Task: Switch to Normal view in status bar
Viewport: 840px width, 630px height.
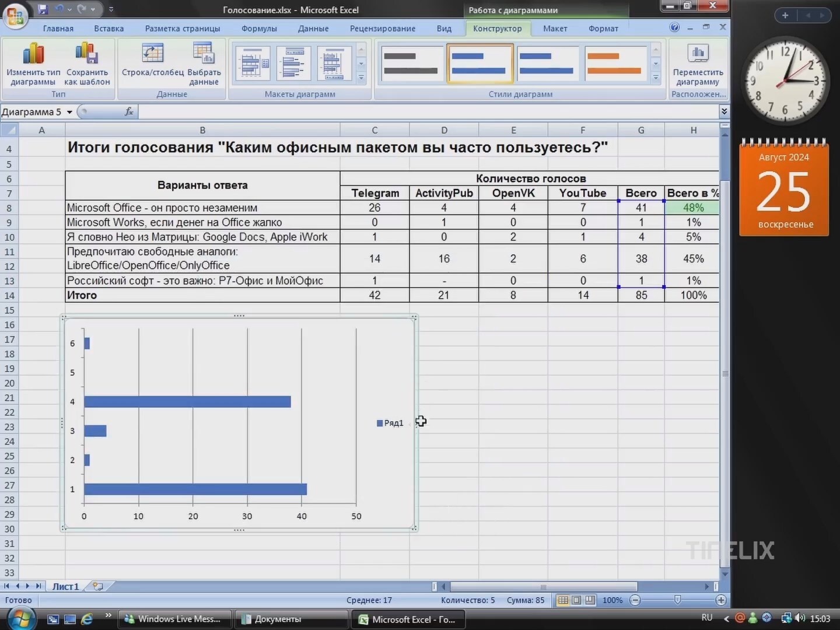Action: [563, 600]
